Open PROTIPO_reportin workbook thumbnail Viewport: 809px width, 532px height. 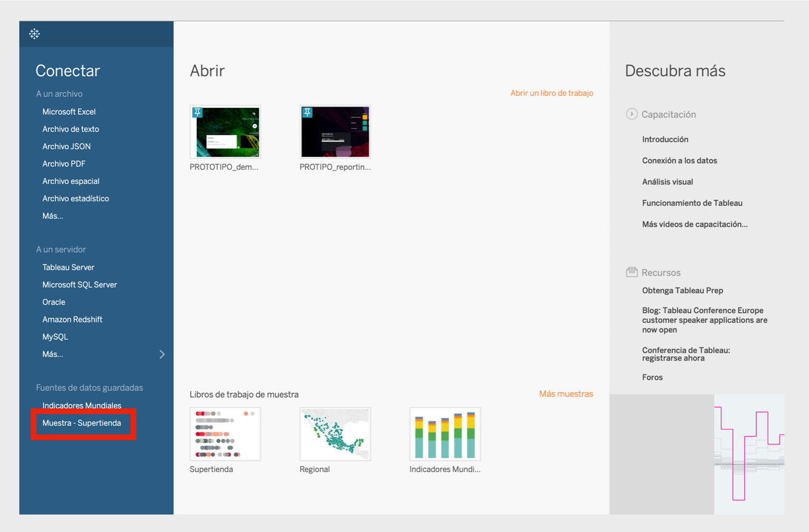(x=335, y=132)
